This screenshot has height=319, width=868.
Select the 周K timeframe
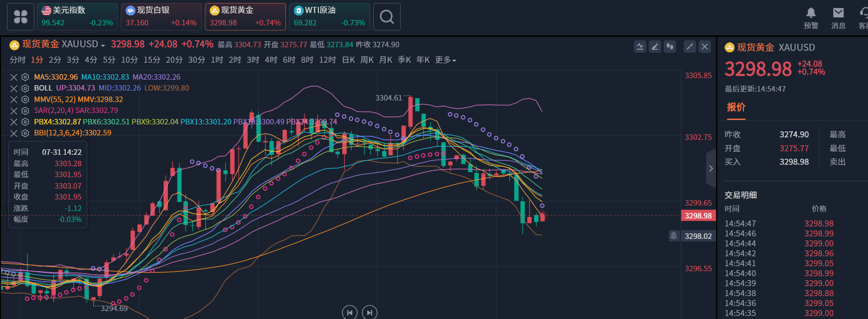(x=367, y=60)
